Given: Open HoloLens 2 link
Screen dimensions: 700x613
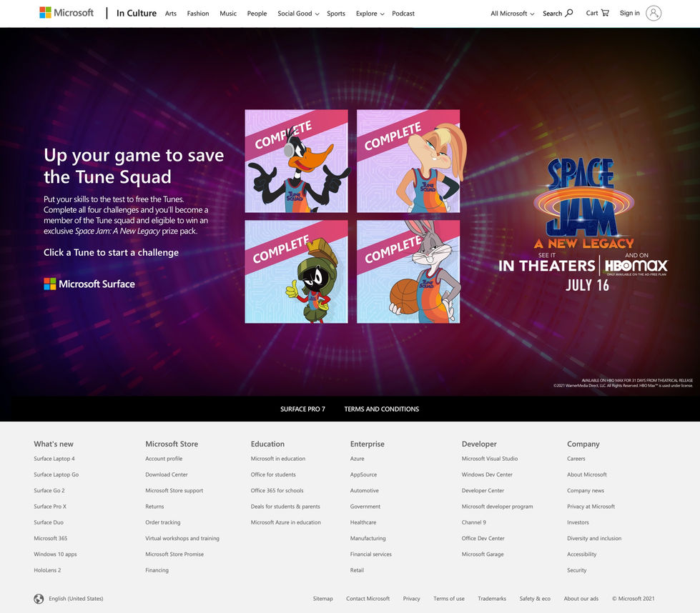Looking at the screenshot, I should pos(47,571).
